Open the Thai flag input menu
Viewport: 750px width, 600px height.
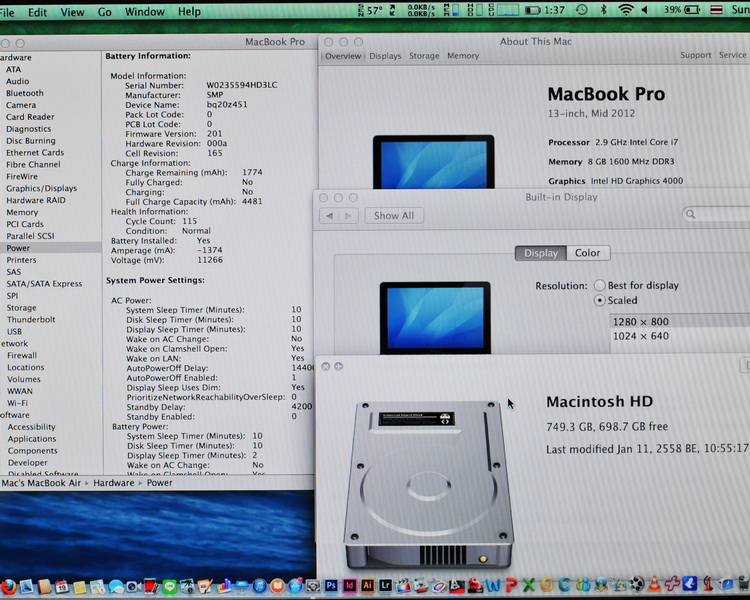click(716, 10)
